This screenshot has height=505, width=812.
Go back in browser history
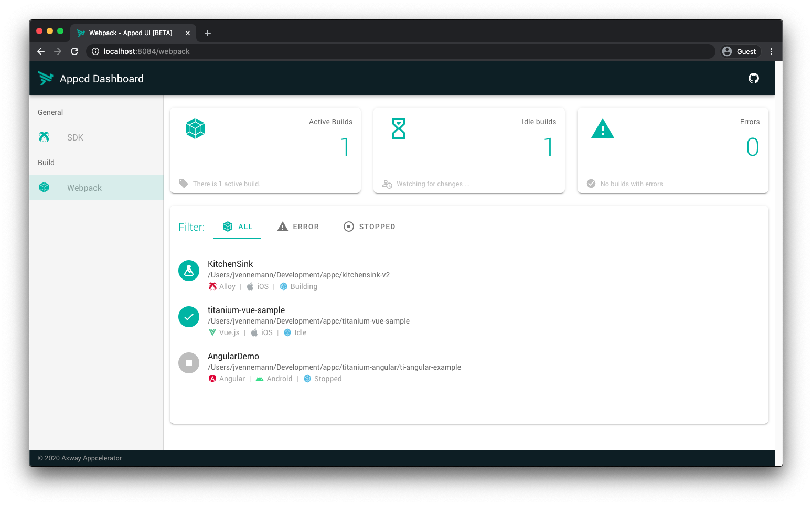point(41,51)
